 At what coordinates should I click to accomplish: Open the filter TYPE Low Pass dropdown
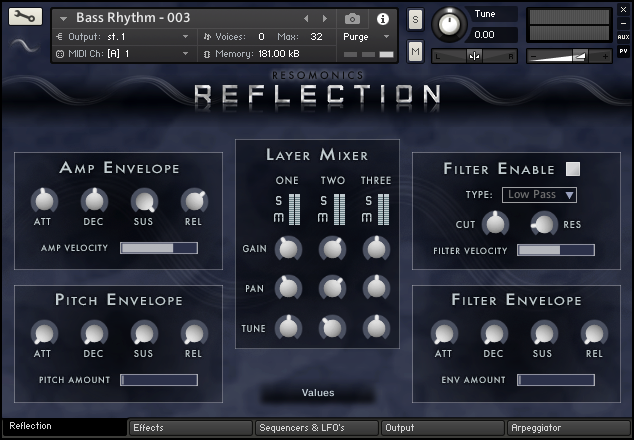point(539,195)
